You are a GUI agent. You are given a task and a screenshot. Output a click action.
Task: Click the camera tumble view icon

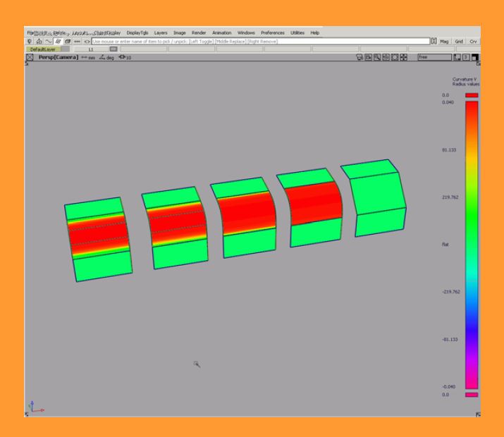point(359,57)
